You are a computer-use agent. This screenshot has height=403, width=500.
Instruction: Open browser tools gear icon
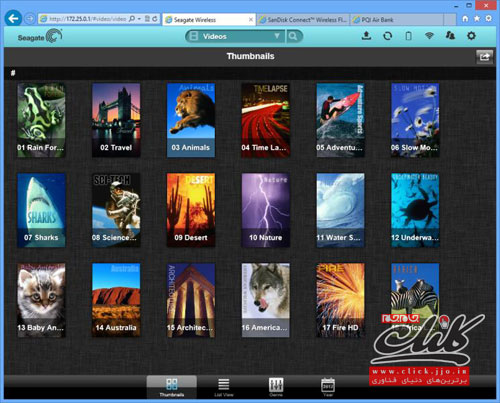tap(488, 19)
